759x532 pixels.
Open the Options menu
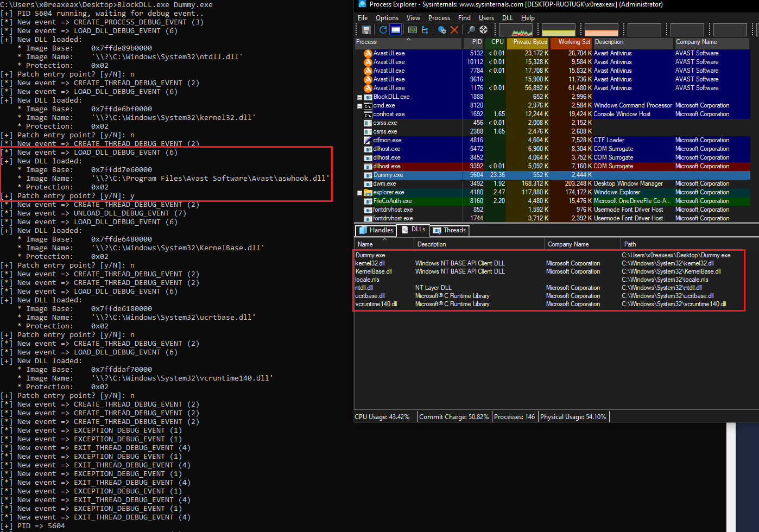pyautogui.click(x=387, y=18)
